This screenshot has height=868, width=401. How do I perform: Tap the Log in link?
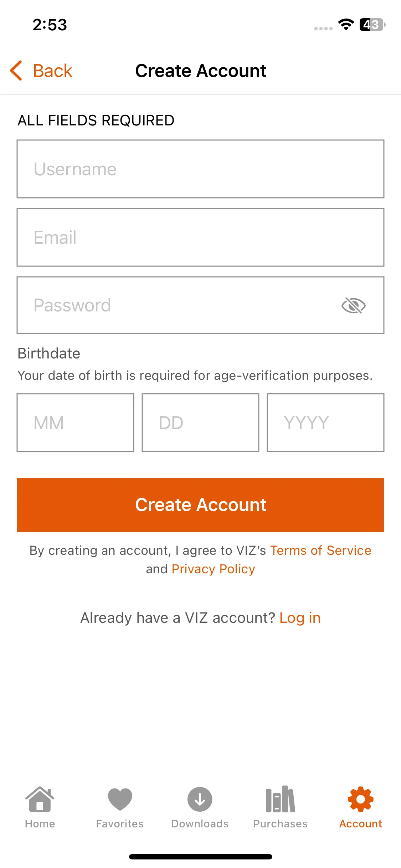pos(300,618)
